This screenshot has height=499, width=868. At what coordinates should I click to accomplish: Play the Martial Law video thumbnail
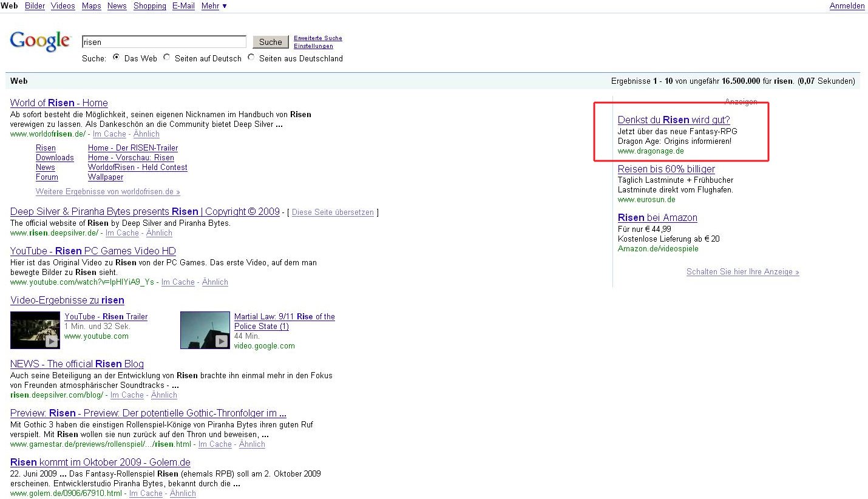pyautogui.click(x=205, y=330)
